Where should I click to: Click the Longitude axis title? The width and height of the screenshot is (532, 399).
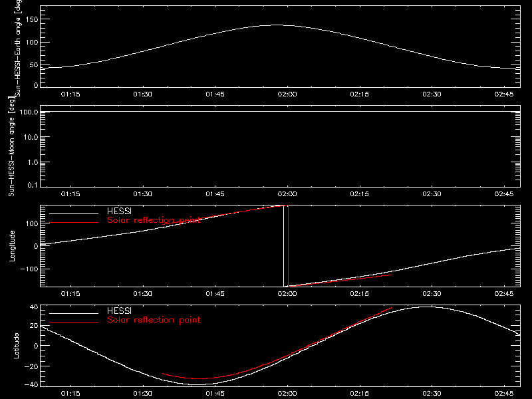12,246
